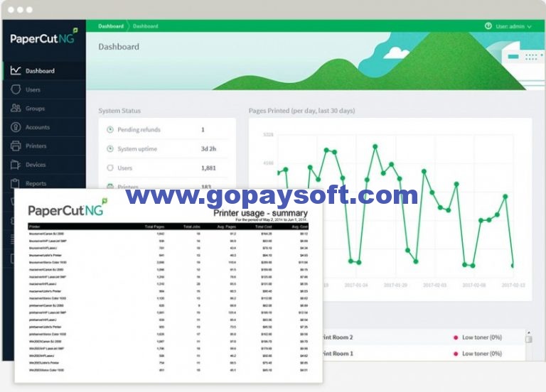546x392 pixels.
Task: Click Total Jobs column header in report
Action: (191, 227)
